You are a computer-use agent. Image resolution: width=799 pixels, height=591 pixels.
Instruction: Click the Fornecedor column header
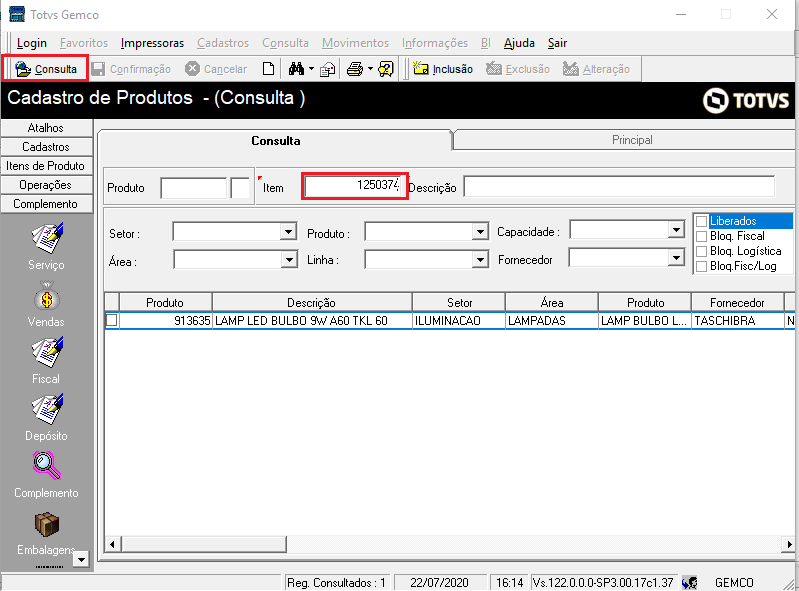[737, 303]
